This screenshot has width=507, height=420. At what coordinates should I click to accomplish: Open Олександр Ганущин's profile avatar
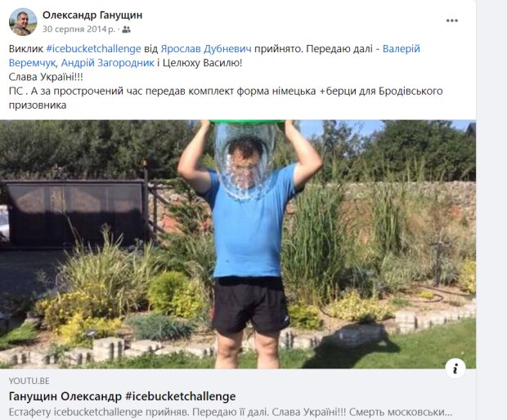click(23, 22)
